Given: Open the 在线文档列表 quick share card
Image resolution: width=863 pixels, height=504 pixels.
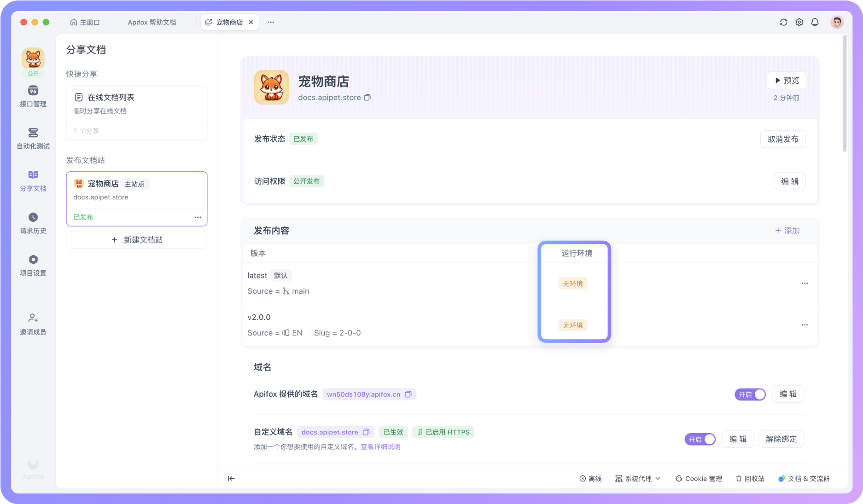Looking at the screenshot, I should (x=137, y=112).
